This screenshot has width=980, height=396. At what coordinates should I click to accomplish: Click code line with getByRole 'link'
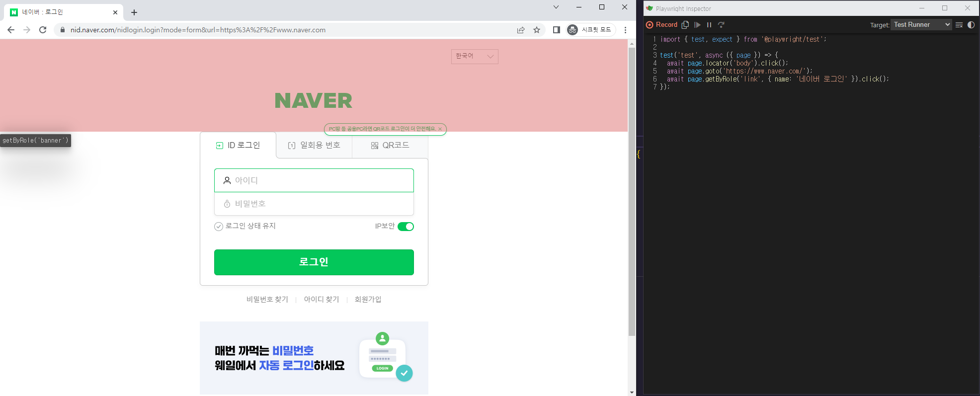coord(778,79)
